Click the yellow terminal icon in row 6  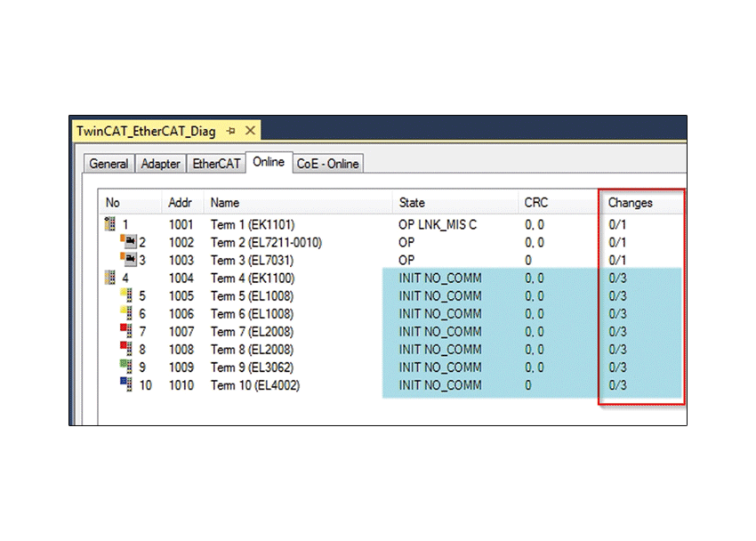coord(126,312)
